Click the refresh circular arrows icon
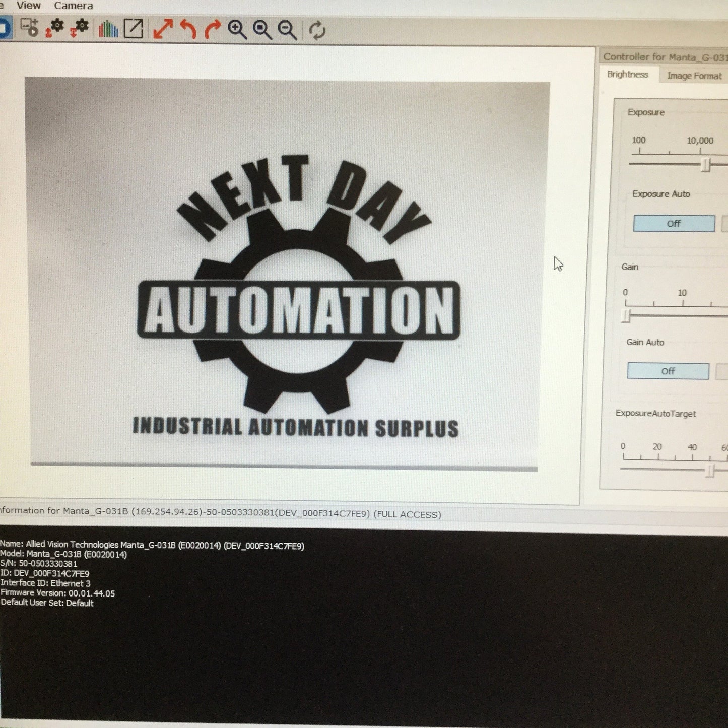 point(317,31)
